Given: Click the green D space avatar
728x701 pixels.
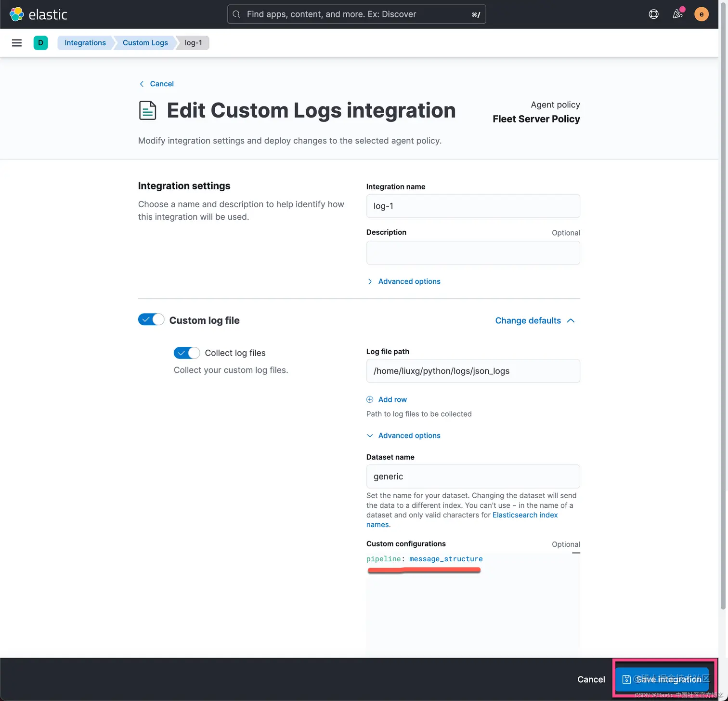Looking at the screenshot, I should coord(40,43).
